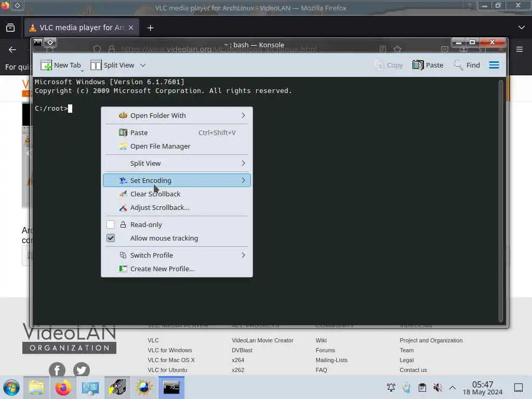
Task: Choose Paste from the context menu
Action: [177, 132]
